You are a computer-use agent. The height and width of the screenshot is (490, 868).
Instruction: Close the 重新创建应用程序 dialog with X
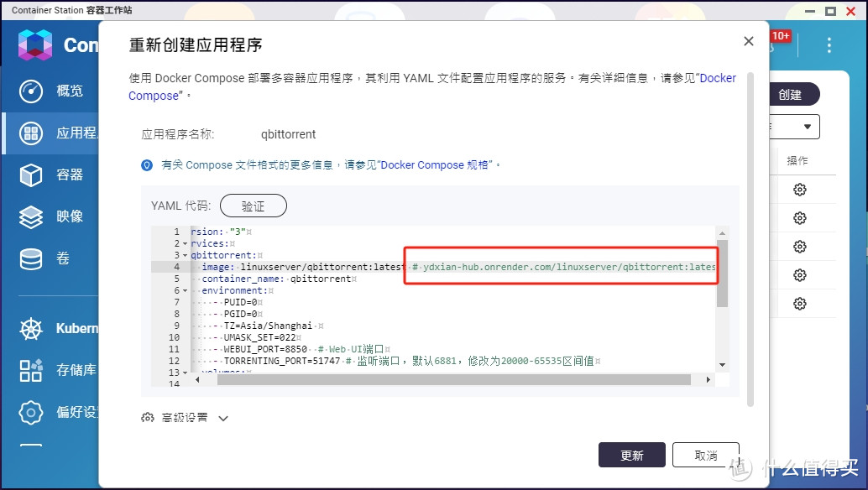coord(749,41)
